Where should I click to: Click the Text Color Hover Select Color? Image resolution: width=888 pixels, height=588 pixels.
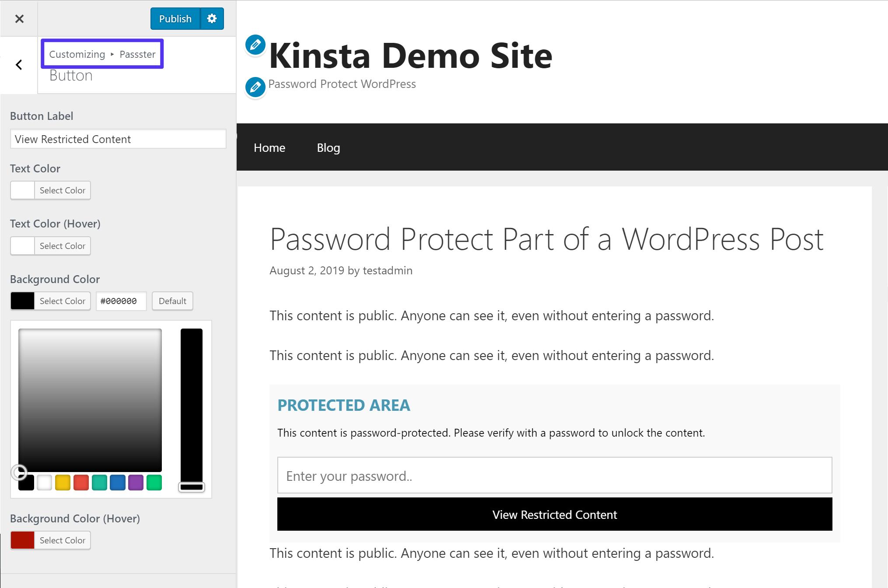(62, 245)
